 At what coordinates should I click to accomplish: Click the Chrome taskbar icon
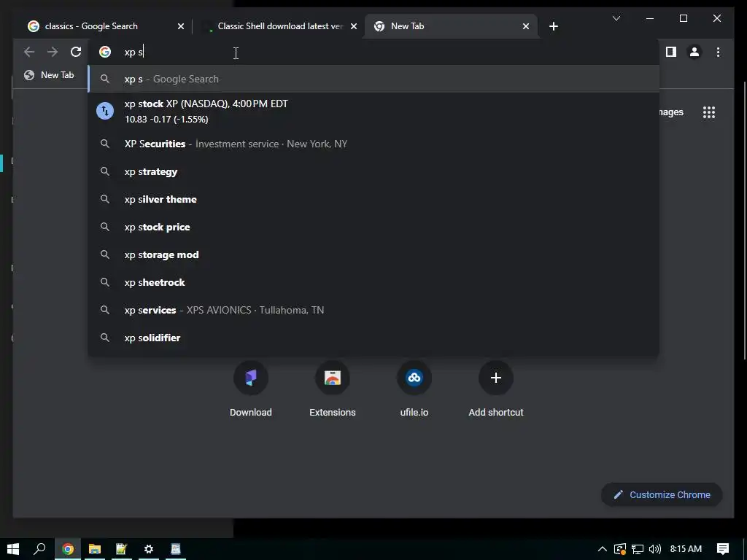pyautogui.click(x=68, y=549)
